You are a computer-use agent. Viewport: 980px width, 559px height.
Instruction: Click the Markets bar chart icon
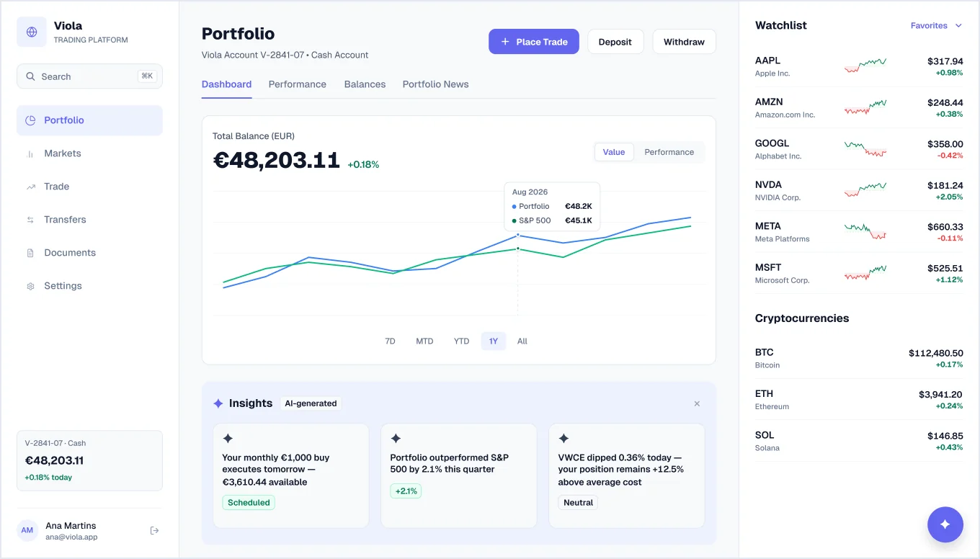(x=30, y=153)
